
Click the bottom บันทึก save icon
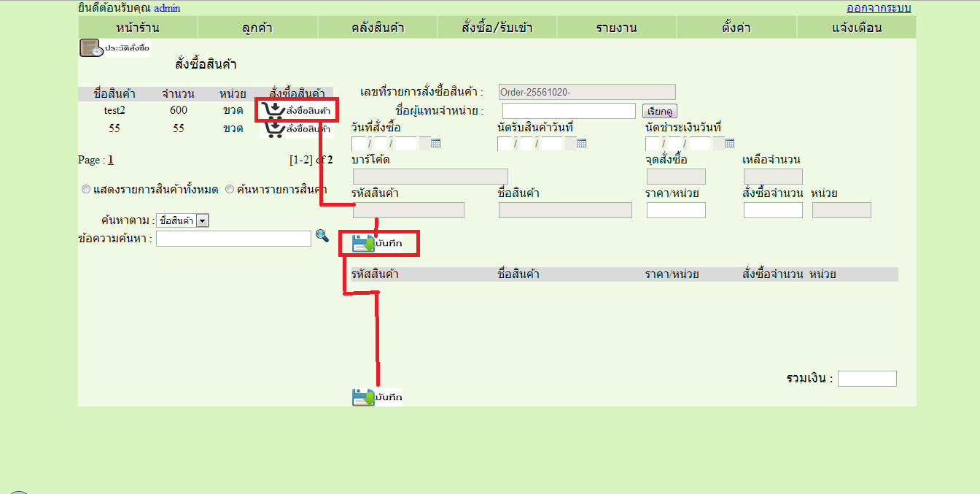pyautogui.click(x=377, y=397)
